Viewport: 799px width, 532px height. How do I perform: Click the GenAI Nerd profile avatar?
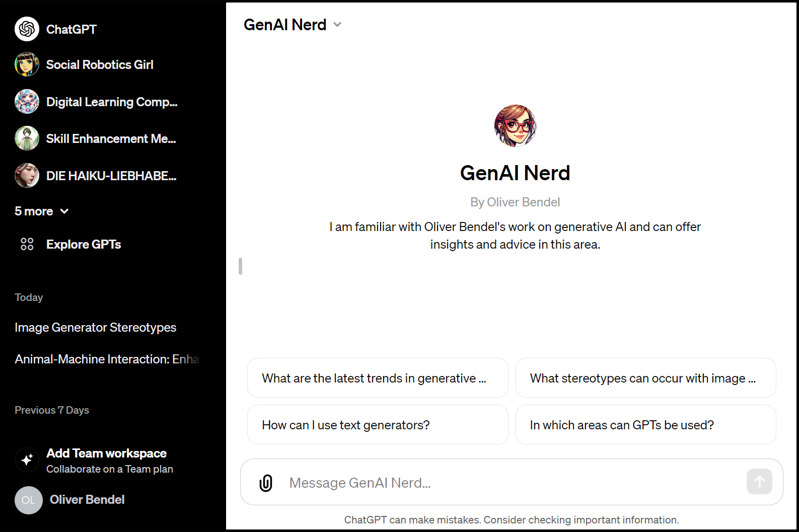515,126
